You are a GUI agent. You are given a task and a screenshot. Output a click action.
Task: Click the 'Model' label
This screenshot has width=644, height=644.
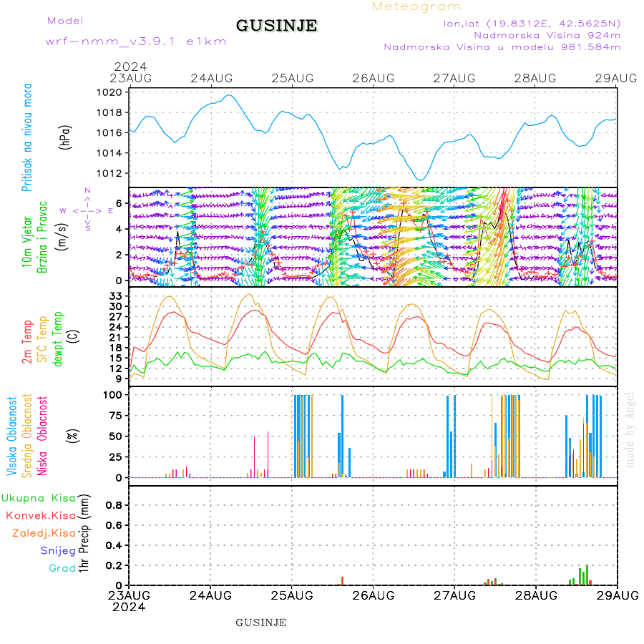pos(65,21)
